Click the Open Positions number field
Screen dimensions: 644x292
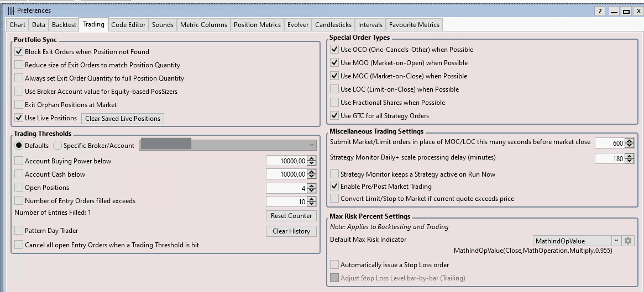[x=286, y=188]
